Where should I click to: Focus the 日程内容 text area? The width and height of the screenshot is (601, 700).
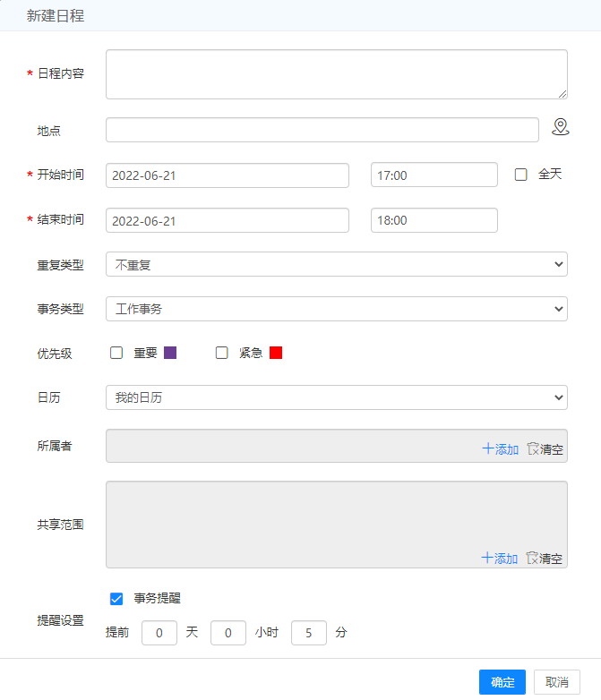(x=336, y=73)
